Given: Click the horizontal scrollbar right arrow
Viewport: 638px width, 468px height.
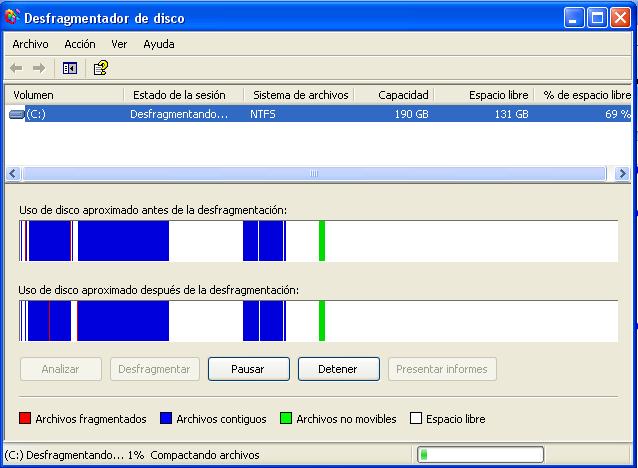Looking at the screenshot, I should click(622, 174).
